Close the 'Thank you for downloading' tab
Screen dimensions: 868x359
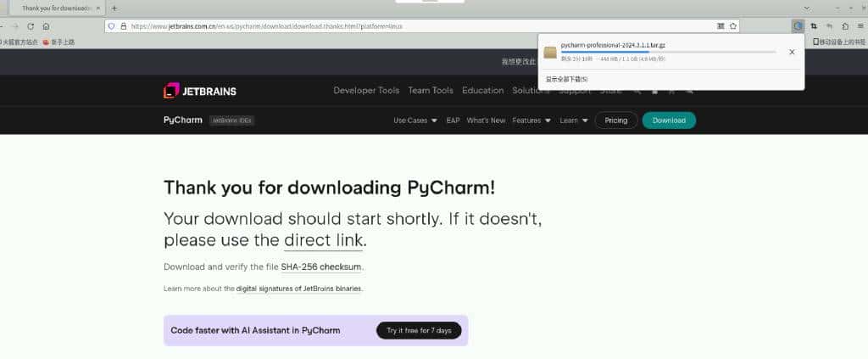pos(98,8)
